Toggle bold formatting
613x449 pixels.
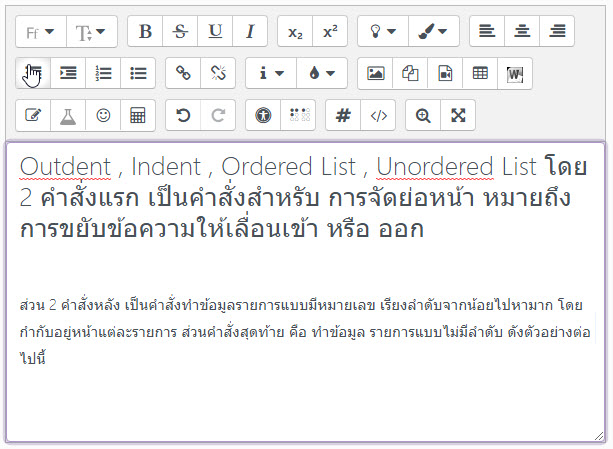click(145, 31)
